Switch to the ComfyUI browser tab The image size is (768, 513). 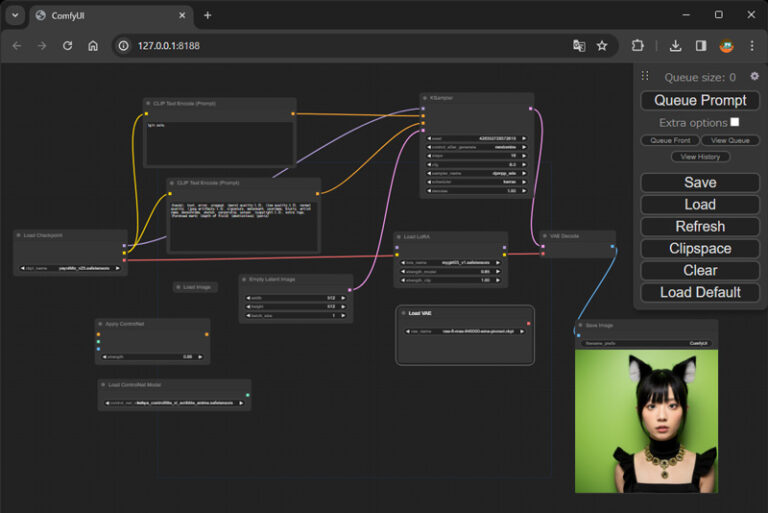pos(100,15)
